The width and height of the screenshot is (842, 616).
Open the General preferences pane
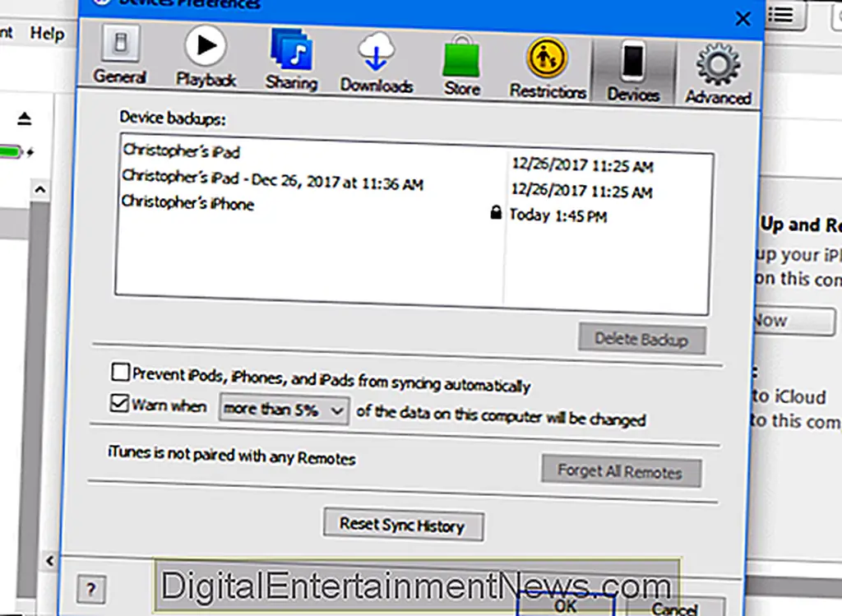pyautogui.click(x=120, y=56)
